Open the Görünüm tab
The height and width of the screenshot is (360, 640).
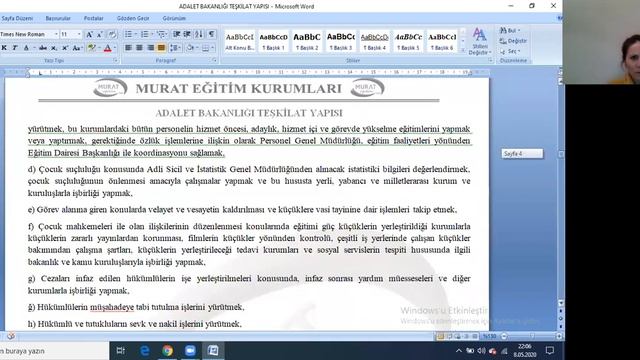pos(174,18)
